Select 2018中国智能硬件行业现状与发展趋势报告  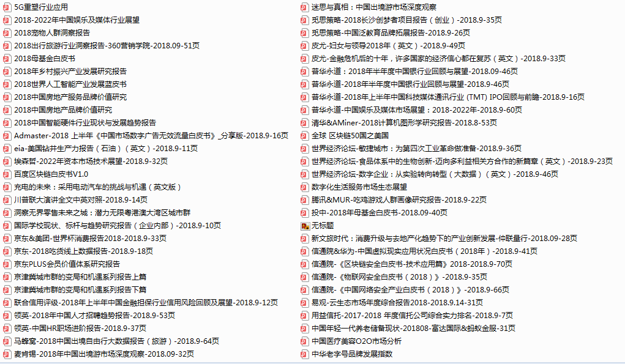(x=85, y=123)
